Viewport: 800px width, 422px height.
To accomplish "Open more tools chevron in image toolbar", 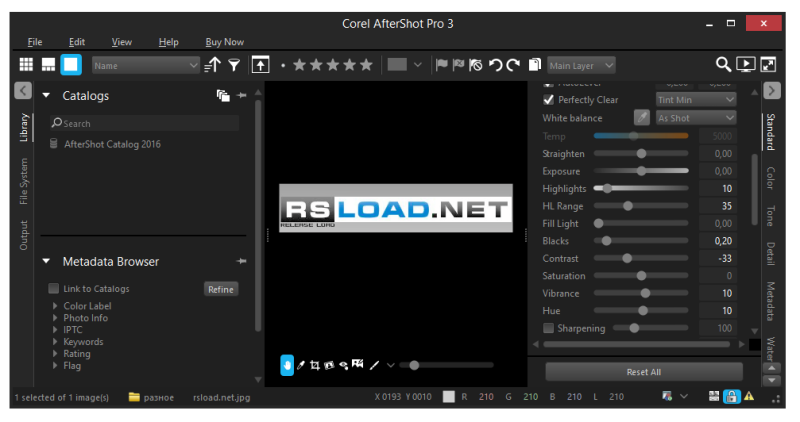I will 391,365.
